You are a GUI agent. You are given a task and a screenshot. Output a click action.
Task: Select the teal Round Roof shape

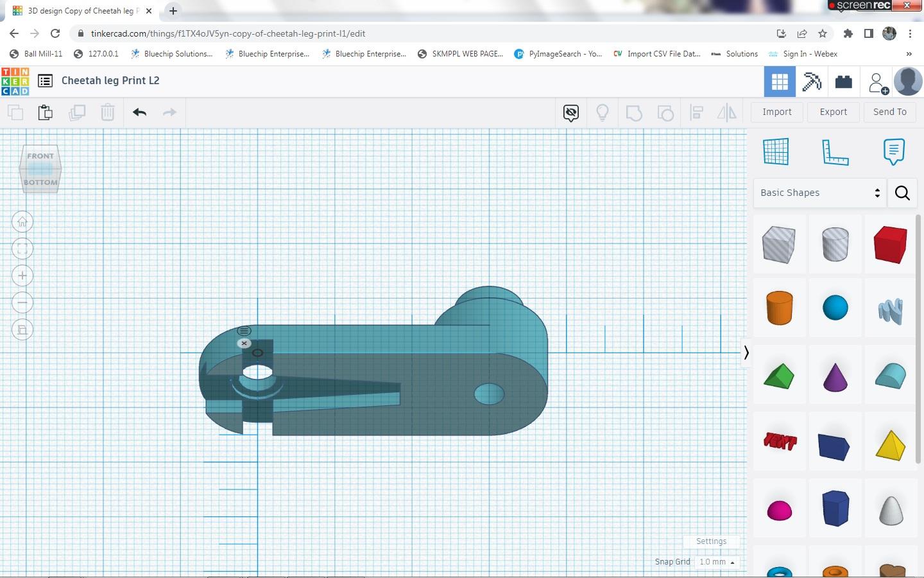tap(891, 376)
